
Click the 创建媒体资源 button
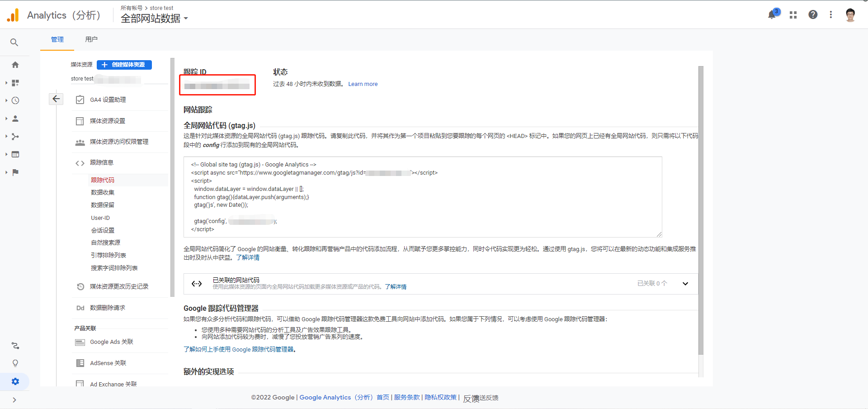click(x=124, y=65)
